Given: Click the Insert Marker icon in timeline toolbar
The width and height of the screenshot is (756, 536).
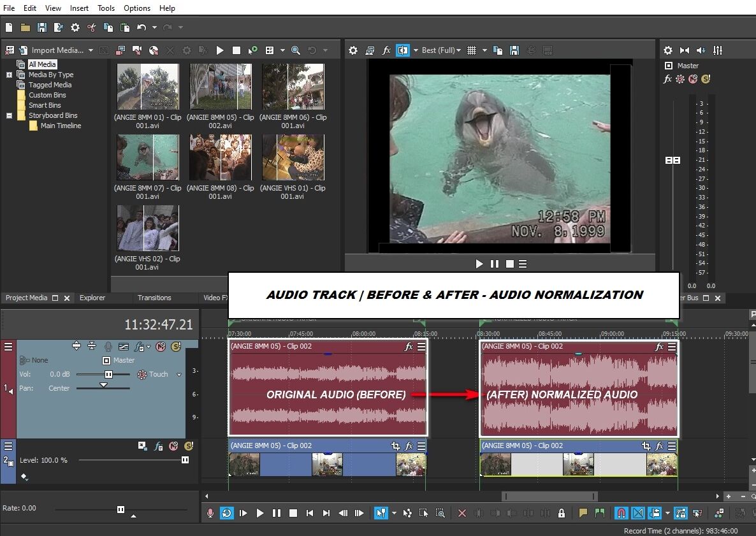Looking at the screenshot, I should [x=583, y=512].
